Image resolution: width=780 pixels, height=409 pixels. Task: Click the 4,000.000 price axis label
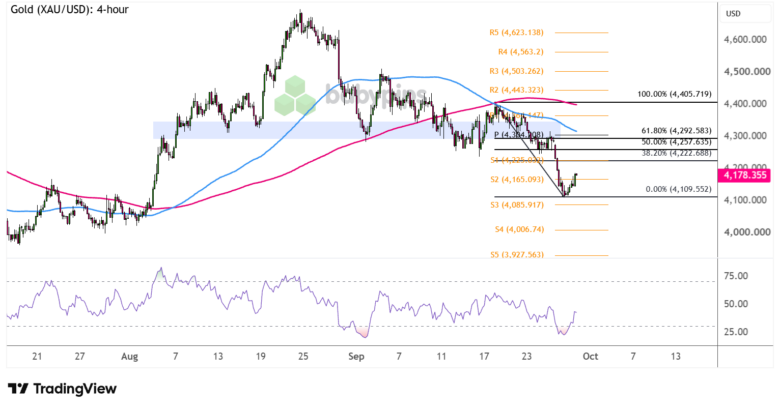coord(747,232)
